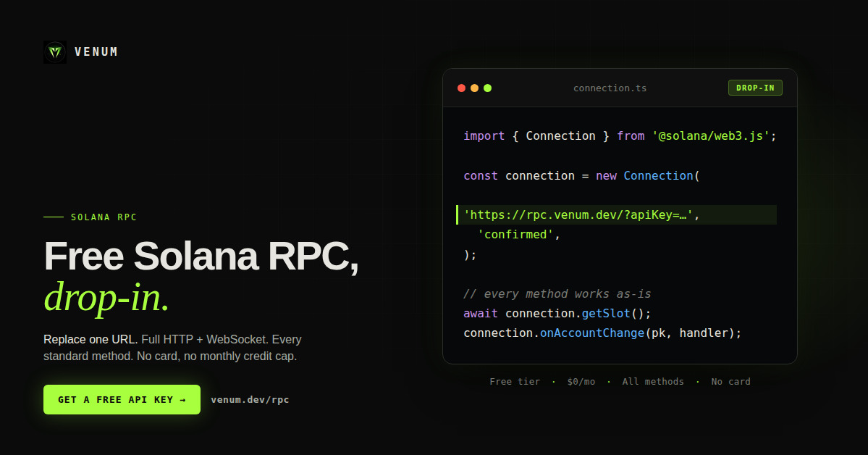
Task: Click the import Connection code line
Action: tap(620, 135)
